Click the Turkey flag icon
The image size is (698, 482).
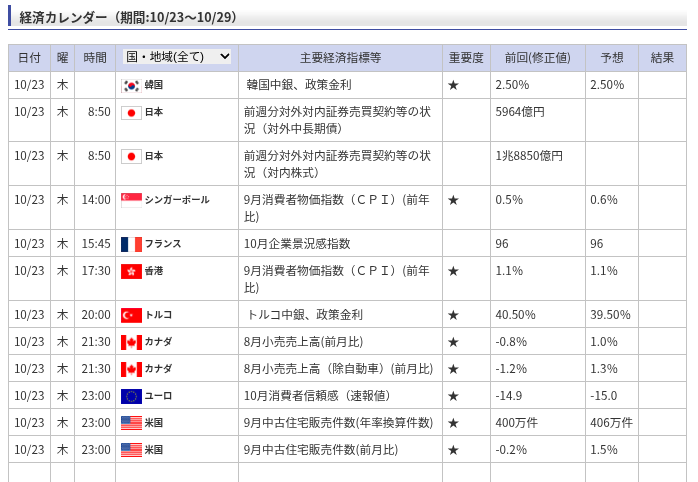(131, 315)
